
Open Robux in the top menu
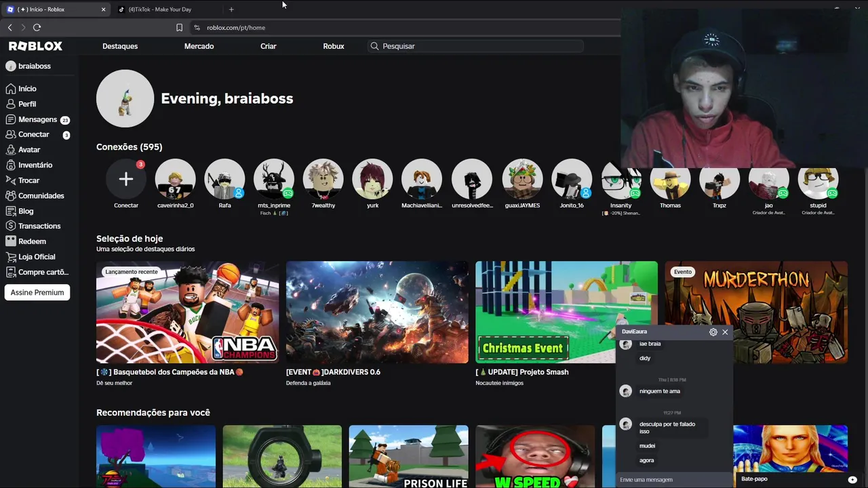point(334,46)
